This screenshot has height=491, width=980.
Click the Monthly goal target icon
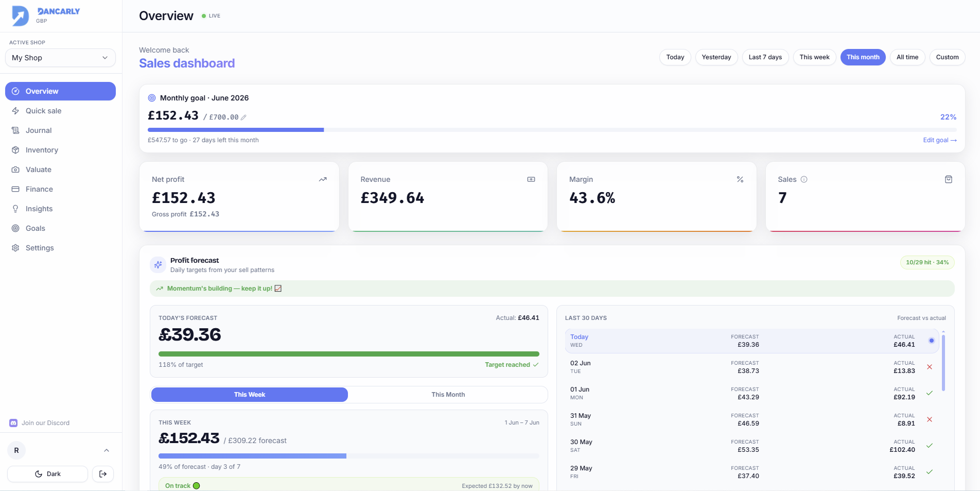pos(152,98)
